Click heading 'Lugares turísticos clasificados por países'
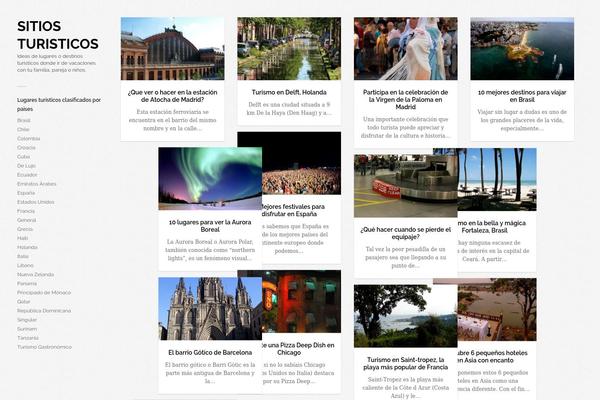 pyautogui.click(x=59, y=104)
